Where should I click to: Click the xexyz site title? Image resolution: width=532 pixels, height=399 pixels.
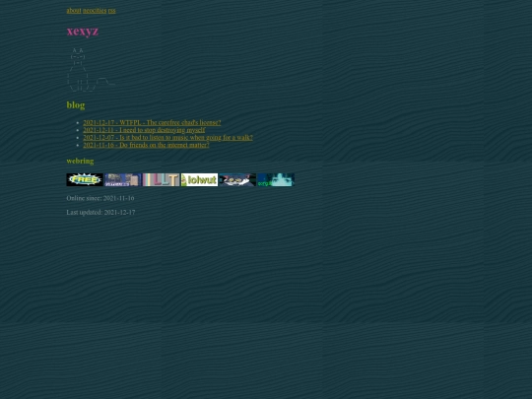tap(83, 31)
